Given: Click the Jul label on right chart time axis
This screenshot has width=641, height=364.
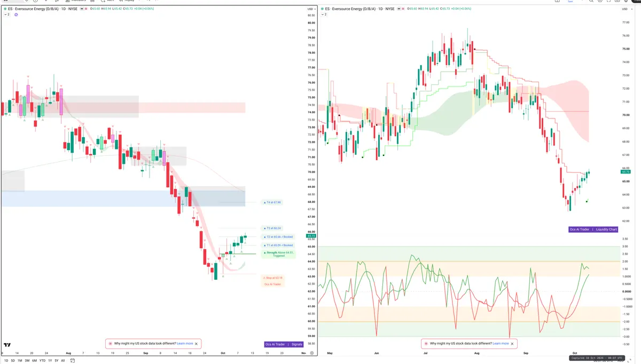Looking at the screenshot, I should (x=425, y=353).
